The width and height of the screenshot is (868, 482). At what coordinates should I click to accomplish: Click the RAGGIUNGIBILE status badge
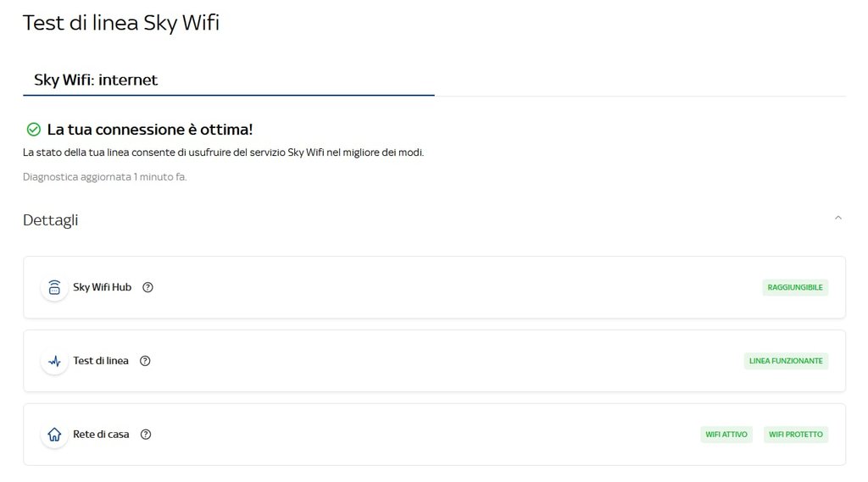click(x=795, y=287)
